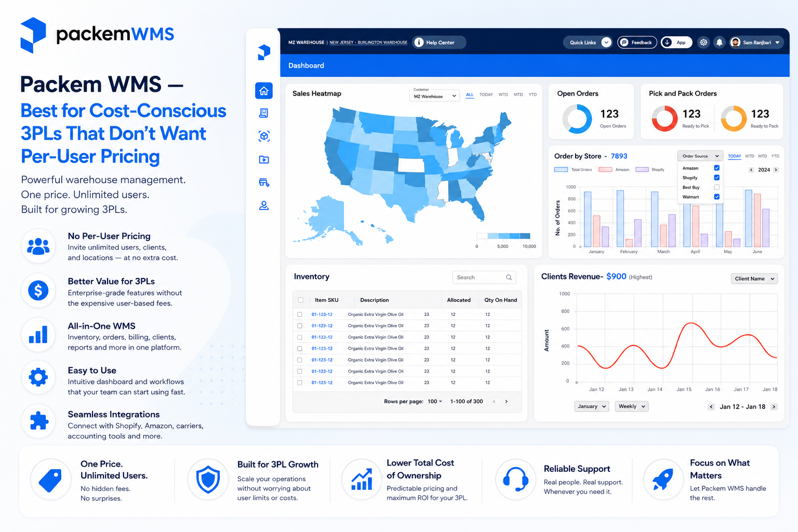Click the All-in-One WMS bar chart icon

coord(38,334)
